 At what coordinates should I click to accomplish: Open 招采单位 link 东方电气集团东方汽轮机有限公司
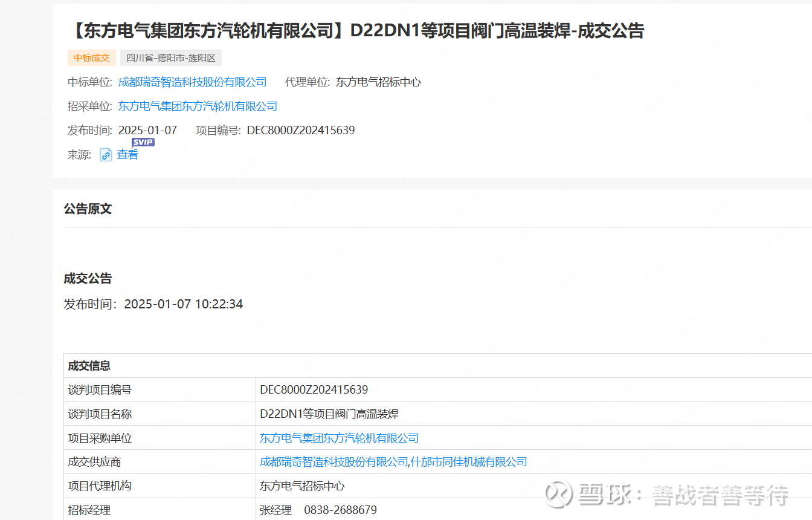click(x=198, y=106)
